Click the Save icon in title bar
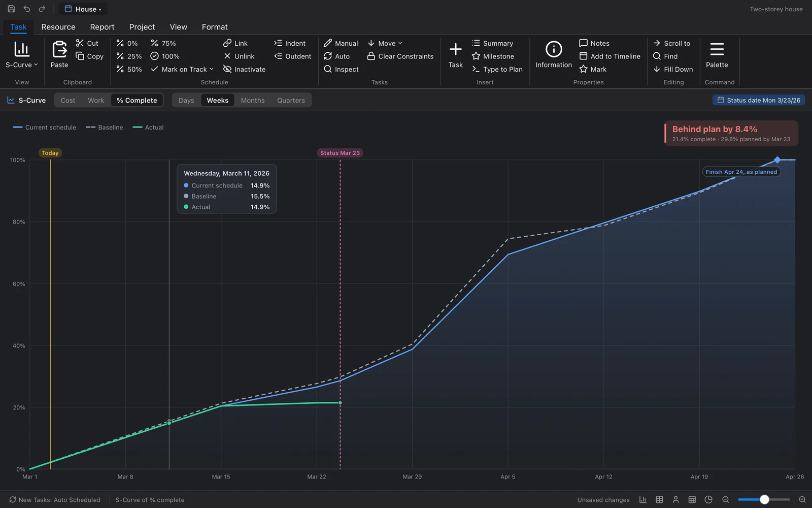The image size is (812, 508). tap(11, 9)
